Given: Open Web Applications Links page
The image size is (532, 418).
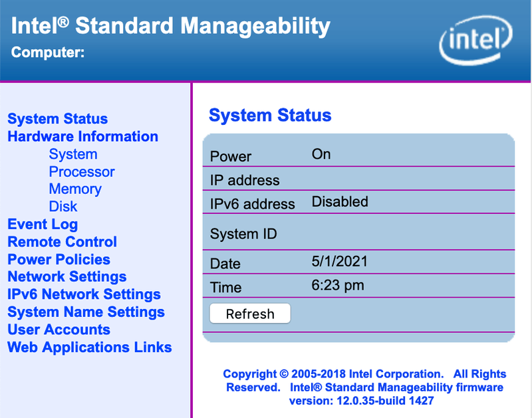Looking at the screenshot, I should (x=90, y=347).
